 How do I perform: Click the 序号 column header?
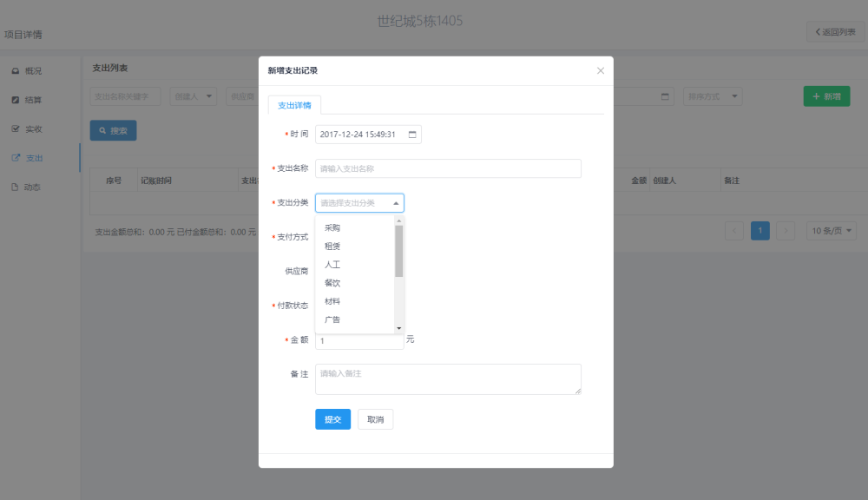pos(114,181)
